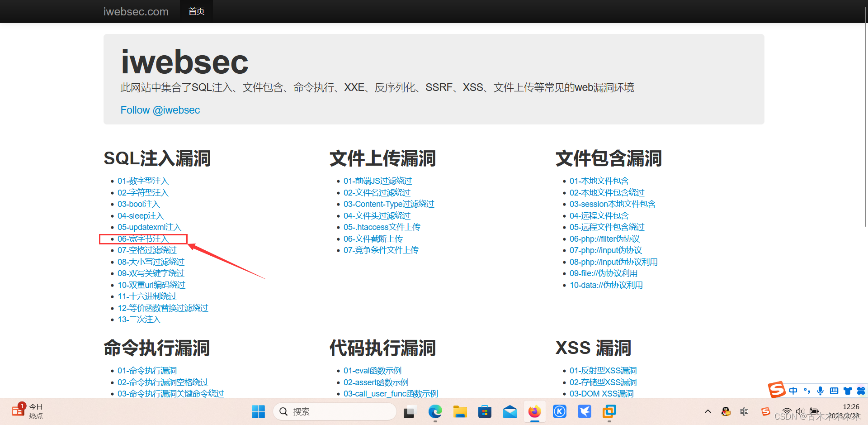Expand hidden system tray icons
868x425 pixels.
click(708, 411)
